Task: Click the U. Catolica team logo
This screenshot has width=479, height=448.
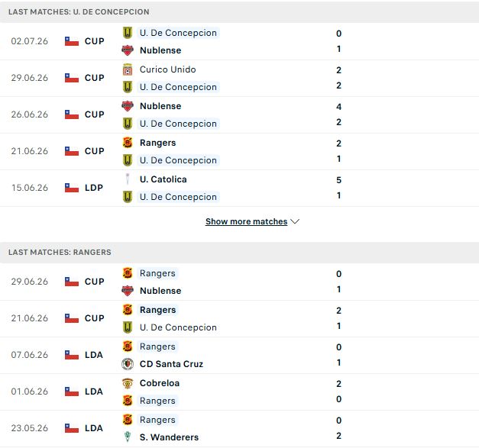Action: (x=128, y=179)
